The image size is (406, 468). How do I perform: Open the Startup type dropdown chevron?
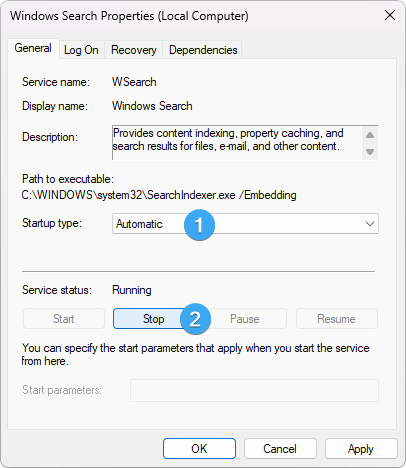point(370,224)
